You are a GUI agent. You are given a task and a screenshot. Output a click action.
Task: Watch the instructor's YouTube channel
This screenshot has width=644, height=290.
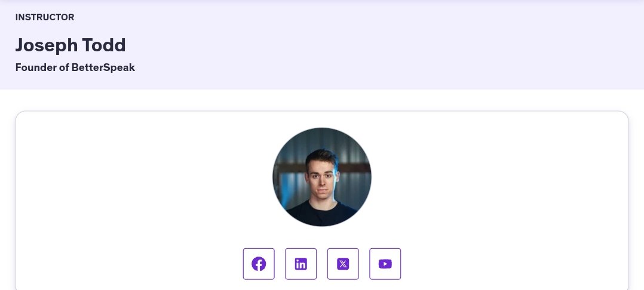point(385,264)
